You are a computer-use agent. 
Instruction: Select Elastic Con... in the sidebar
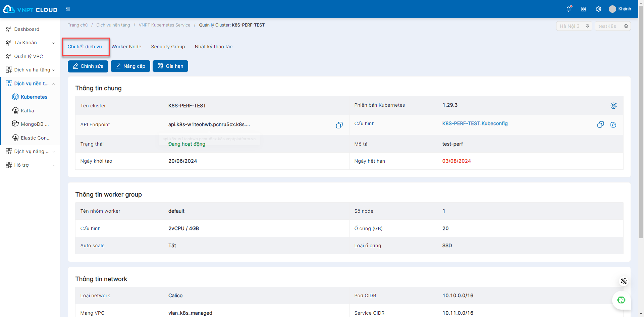click(x=36, y=138)
